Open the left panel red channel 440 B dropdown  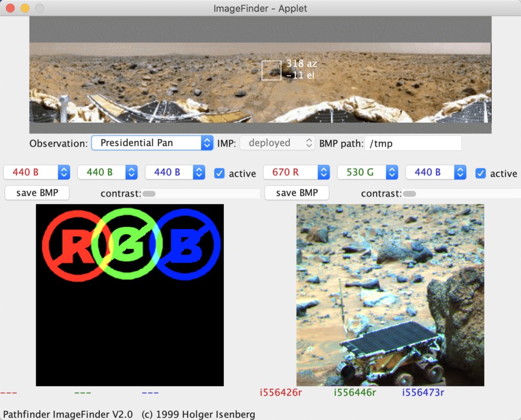click(37, 172)
